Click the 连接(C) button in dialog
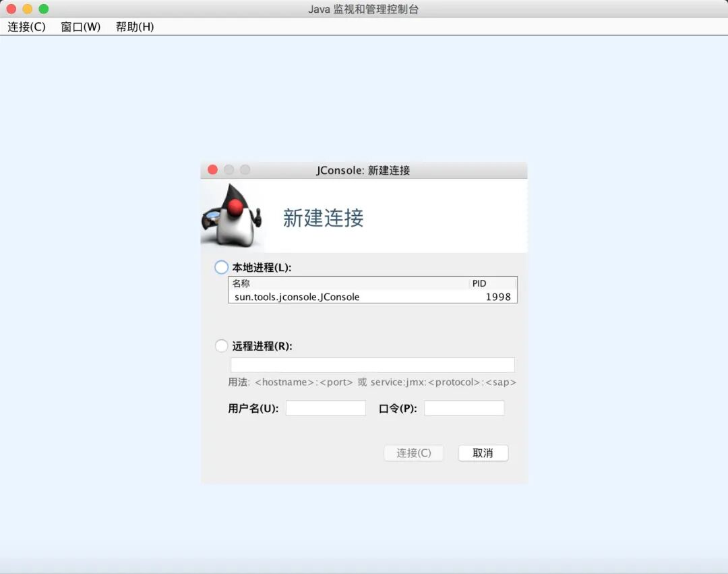728x574 pixels. coord(414,453)
